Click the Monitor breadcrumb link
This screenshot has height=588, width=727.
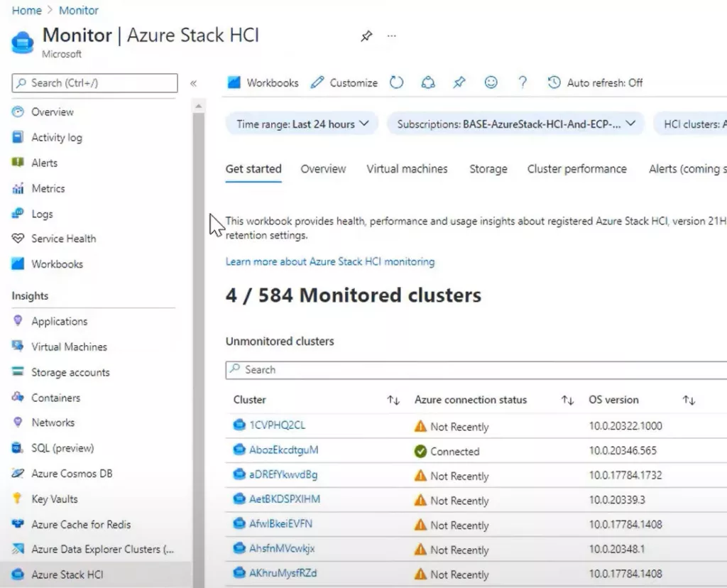point(78,10)
